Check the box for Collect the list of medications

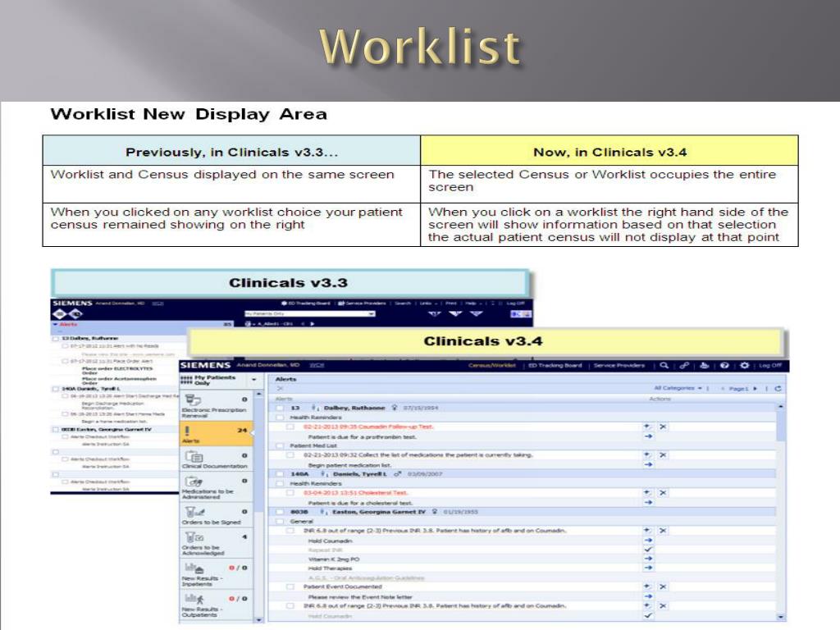click(x=290, y=454)
